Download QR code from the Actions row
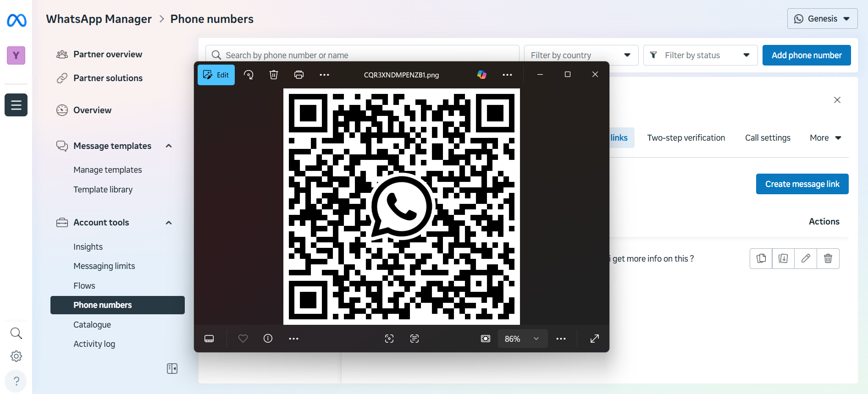This screenshot has width=868, height=394. [x=783, y=258]
